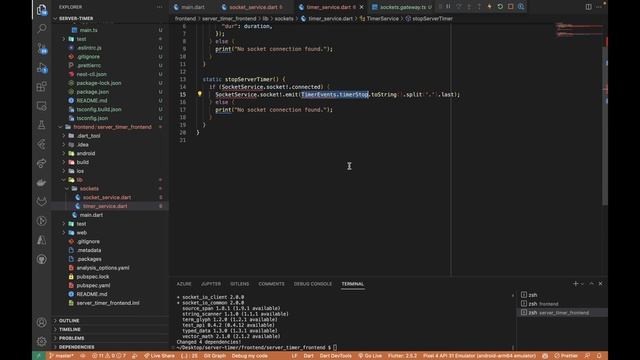Click the master branch in the status bar
640x360 pixels.
[62, 356]
